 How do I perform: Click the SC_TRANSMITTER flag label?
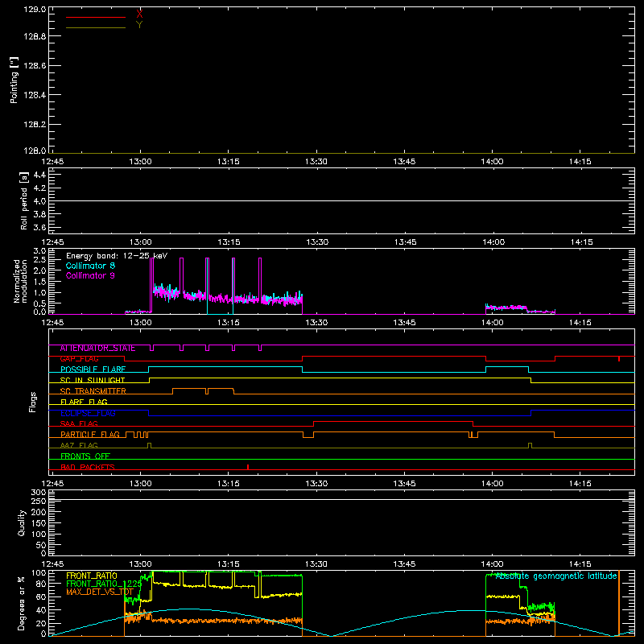click(93, 391)
